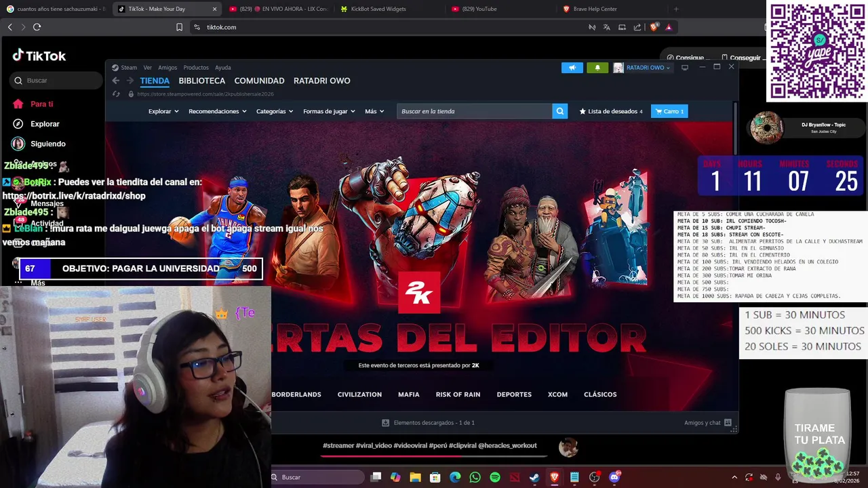Screen dimensions: 868x488
Task: Open TikTok Explorar compass icon
Action: pos(18,124)
